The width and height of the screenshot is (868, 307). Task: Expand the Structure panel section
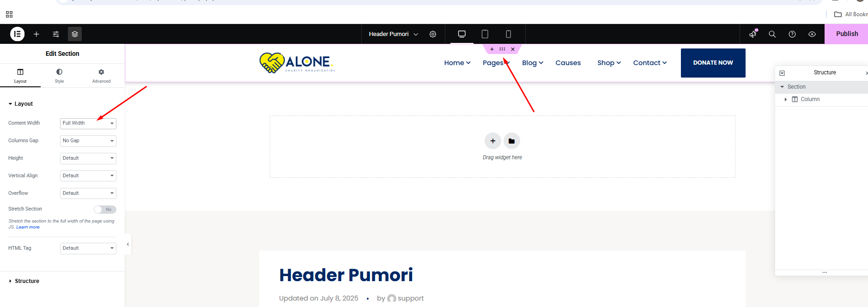click(24, 281)
